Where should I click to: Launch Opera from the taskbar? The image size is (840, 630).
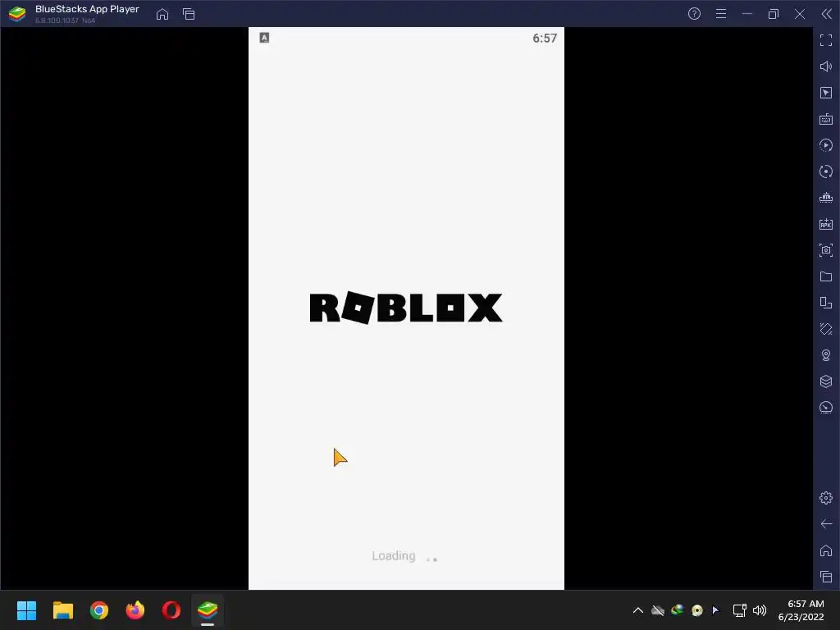click(171, 610)
